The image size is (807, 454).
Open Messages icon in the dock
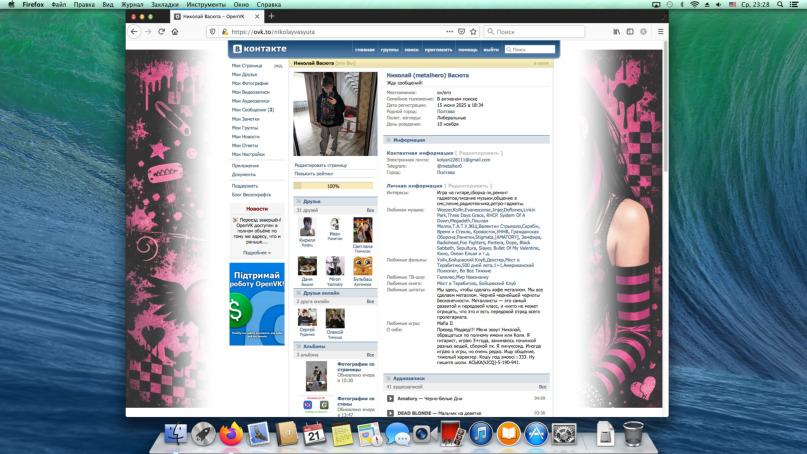click(x=397, y=433)
